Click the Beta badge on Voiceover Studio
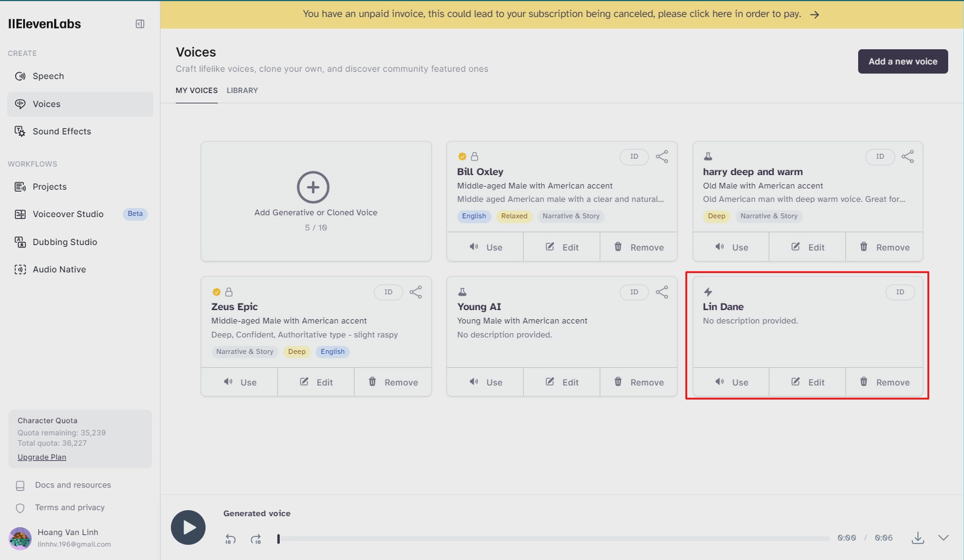The image size is (964, 560). (135, 214)
